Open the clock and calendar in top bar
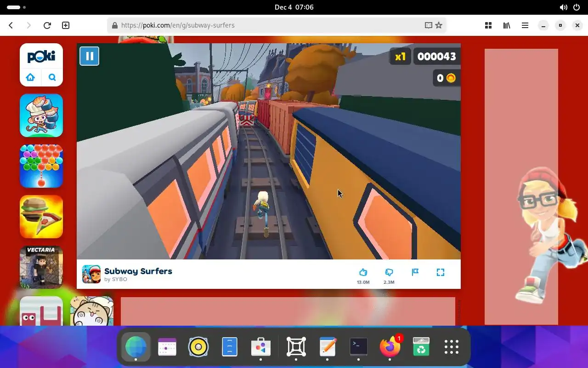The image size is (588, 368). [x=294, y=7]
